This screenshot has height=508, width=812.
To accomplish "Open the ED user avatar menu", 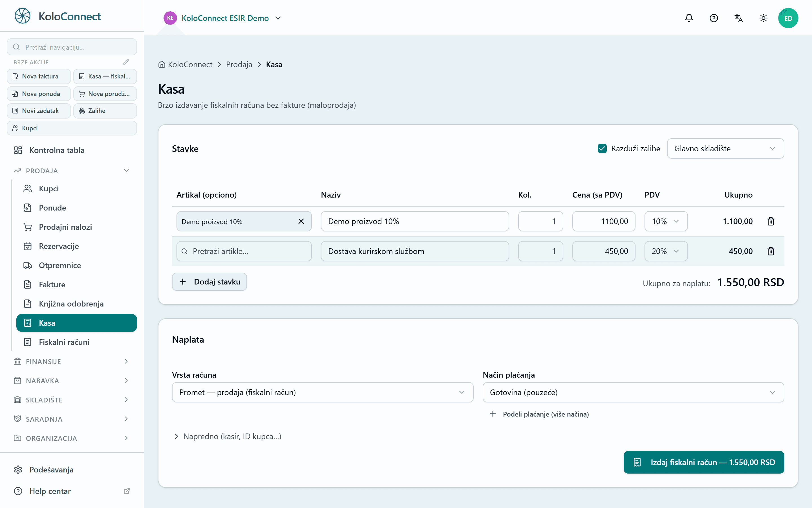I will pos(788,18).
